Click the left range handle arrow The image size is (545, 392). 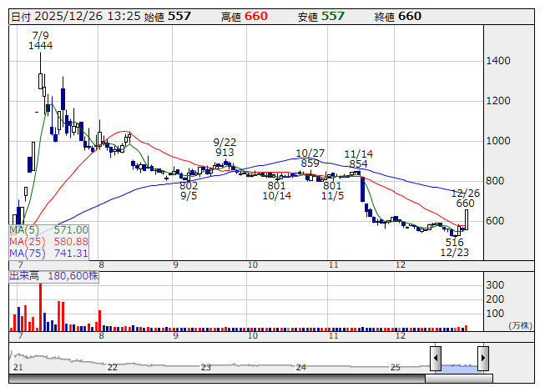pos(436,359)
